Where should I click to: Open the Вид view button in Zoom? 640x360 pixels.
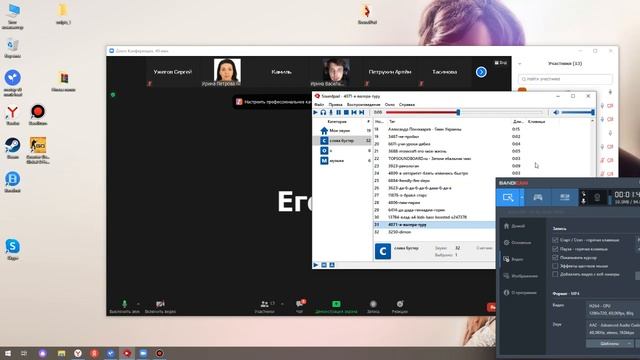(501, 63)
